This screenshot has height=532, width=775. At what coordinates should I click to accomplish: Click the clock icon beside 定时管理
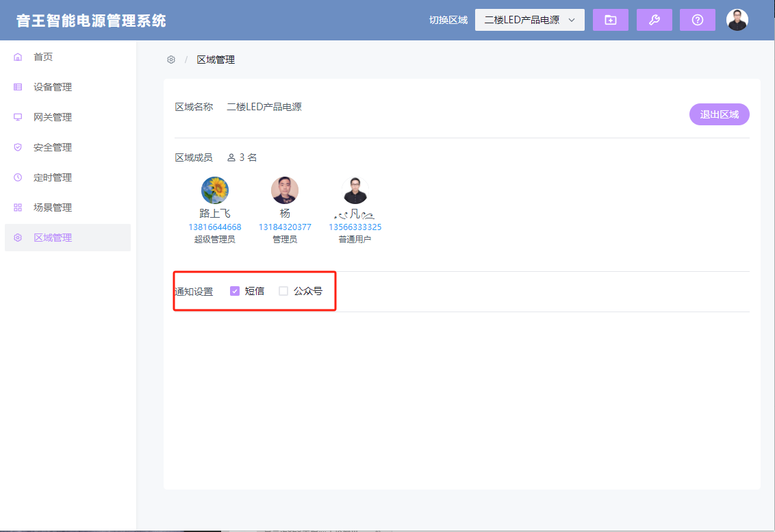pyautogui.click(x=18, y=177)
